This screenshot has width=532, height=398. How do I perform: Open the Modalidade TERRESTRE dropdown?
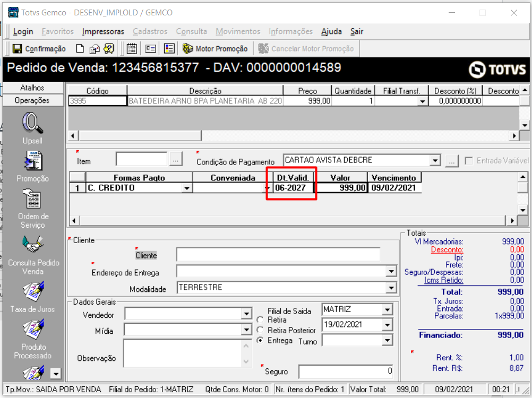391,288
